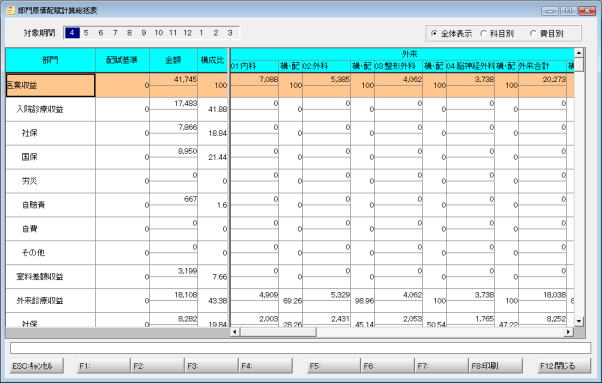The image size is (602, 383).
Task: Select the 医業収益 row cell
Action: 50,85
